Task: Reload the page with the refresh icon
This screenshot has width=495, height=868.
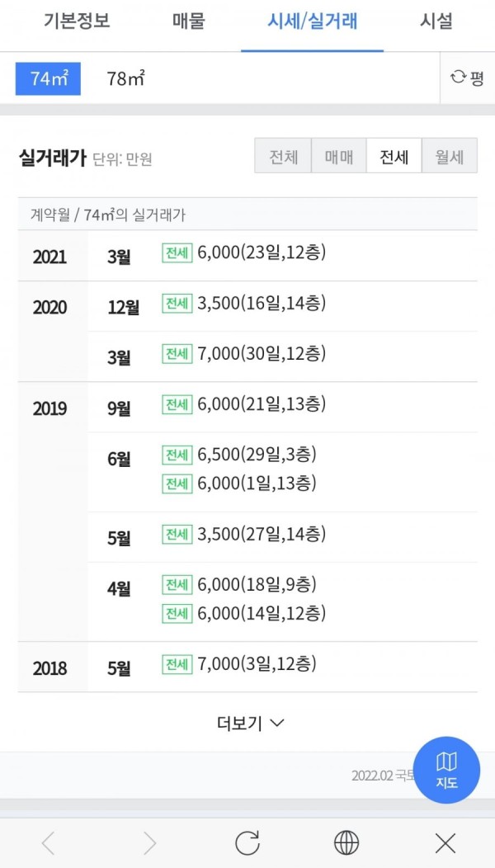Action: coord(247,843)
